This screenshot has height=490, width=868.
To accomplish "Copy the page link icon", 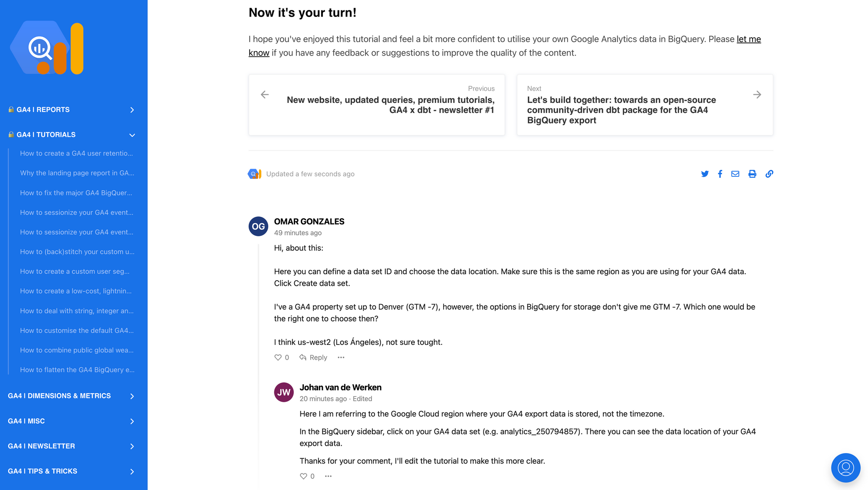I will (769, 174).
